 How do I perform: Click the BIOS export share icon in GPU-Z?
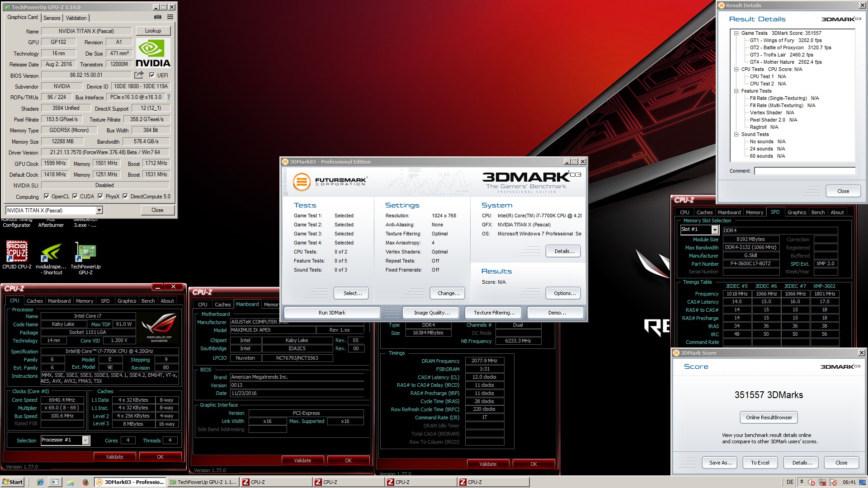[x=139, y=75]
